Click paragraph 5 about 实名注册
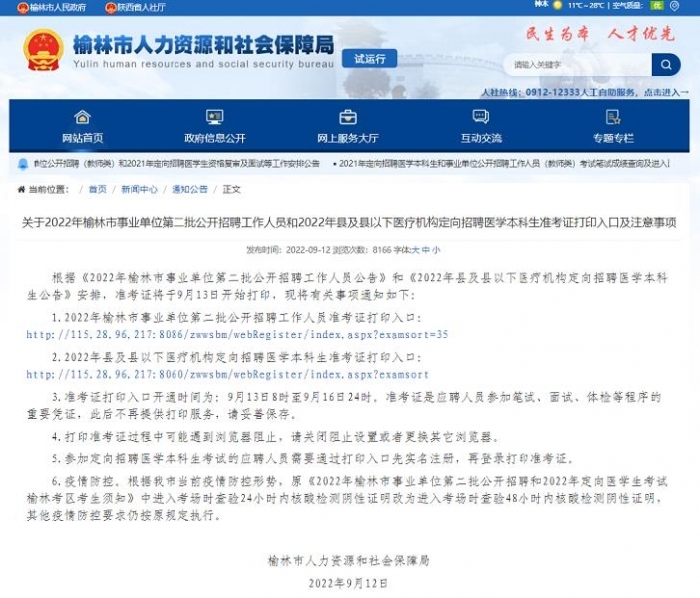 (313, 458)
